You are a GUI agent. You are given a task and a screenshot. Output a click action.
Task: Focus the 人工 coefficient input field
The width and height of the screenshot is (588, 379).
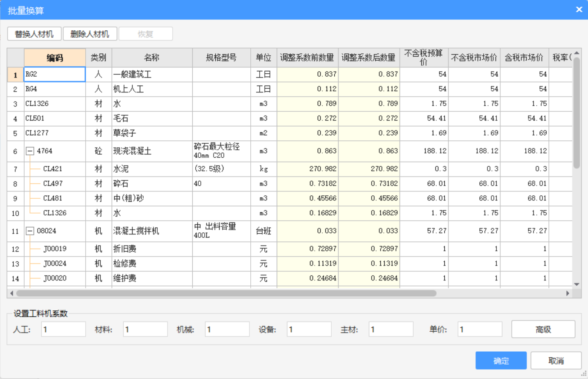(63, 330)
